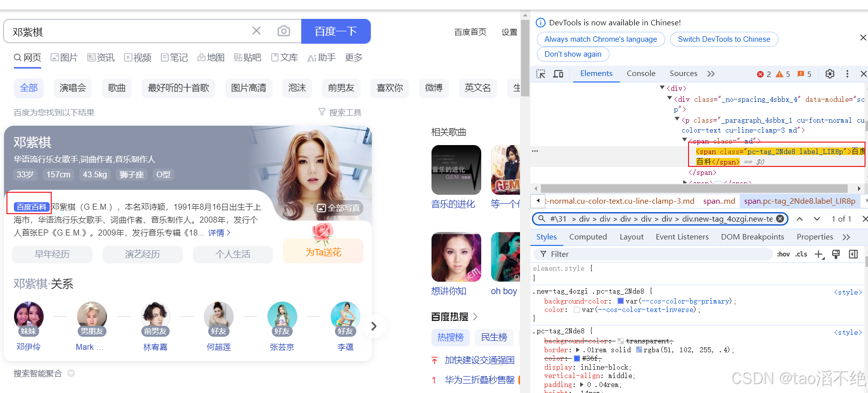Dismiss the DevTools language notice
Screen dimensions: 868x393
coord(863,38)
